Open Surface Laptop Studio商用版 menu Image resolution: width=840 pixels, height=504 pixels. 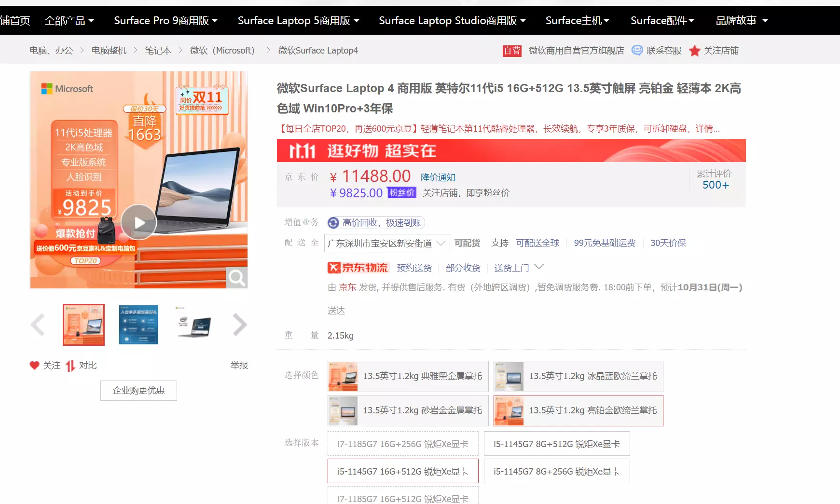tap(452, 21)
